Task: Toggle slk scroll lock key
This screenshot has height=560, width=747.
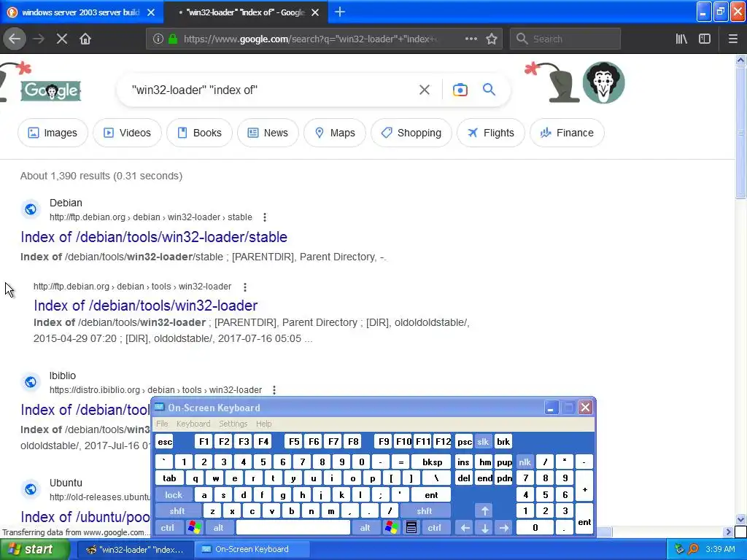Action: [483, 442]
